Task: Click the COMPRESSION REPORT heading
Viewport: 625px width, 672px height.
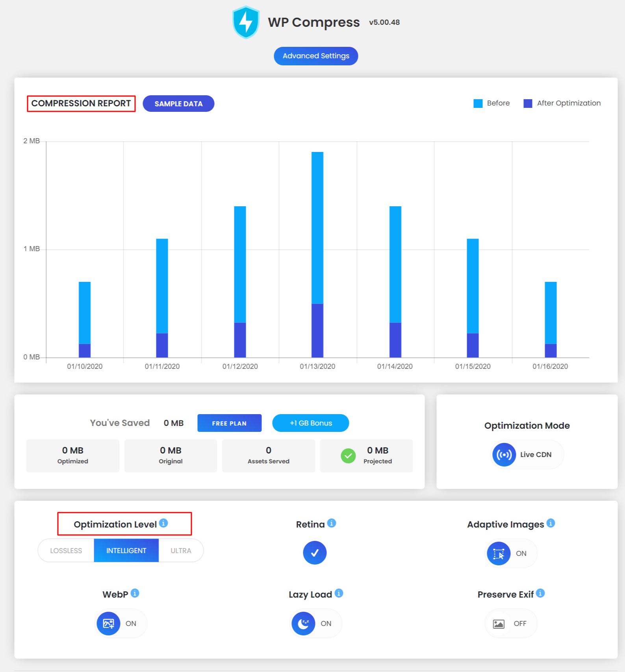Action: [81, 104]
